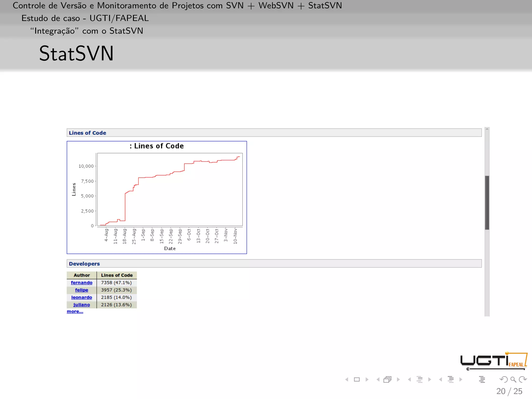Select the 2126 (13.6%) cell

click(x=117, y=305)
